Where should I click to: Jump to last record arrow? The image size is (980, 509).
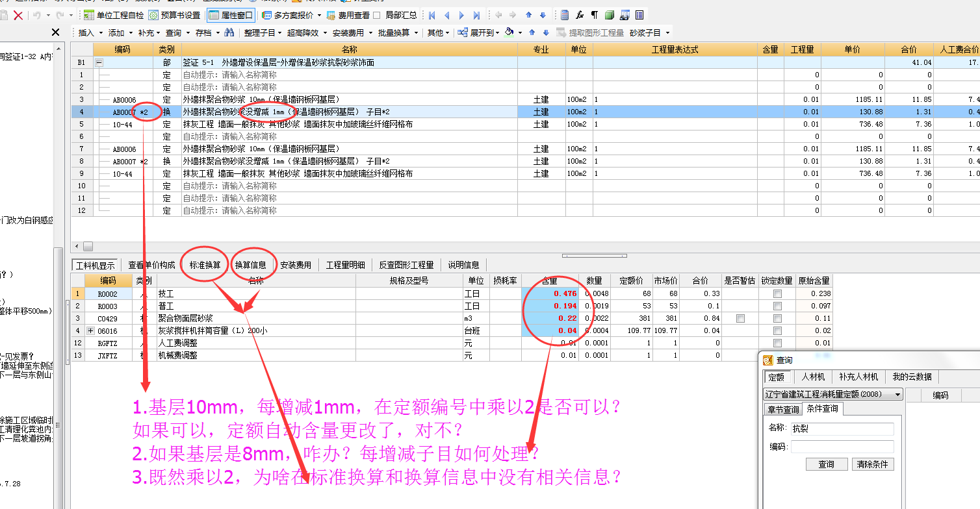coord(477,15)
